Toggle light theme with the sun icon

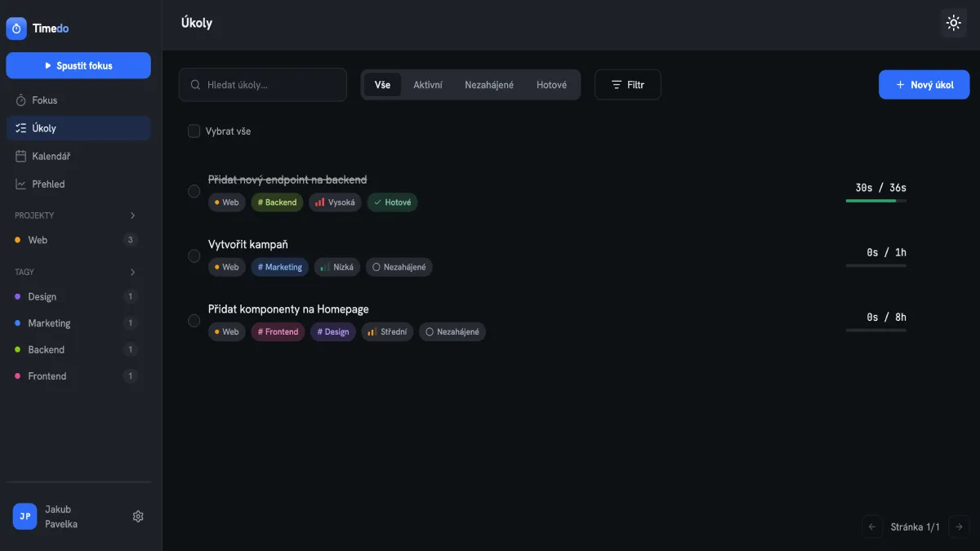953,23
